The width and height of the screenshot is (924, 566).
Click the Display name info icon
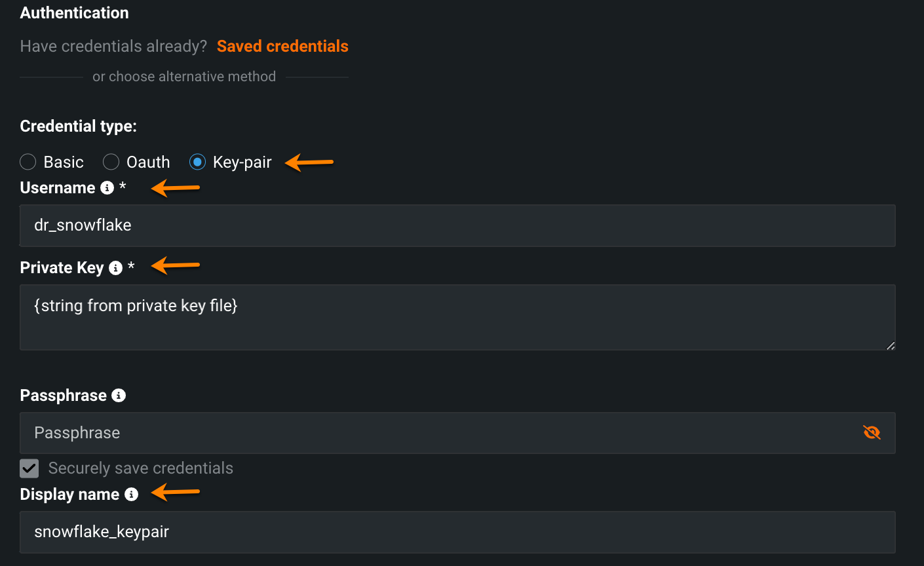[132, 495]
